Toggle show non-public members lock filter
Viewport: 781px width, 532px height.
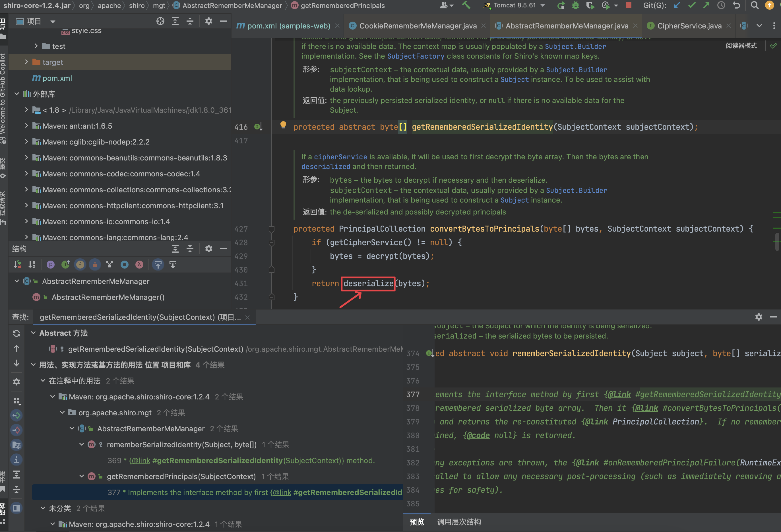coord(95,265)
